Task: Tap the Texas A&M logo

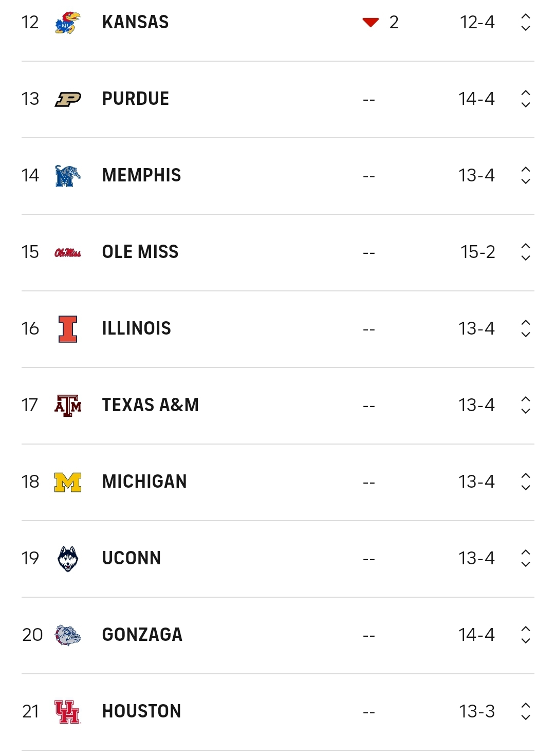Action: [68, 405]
